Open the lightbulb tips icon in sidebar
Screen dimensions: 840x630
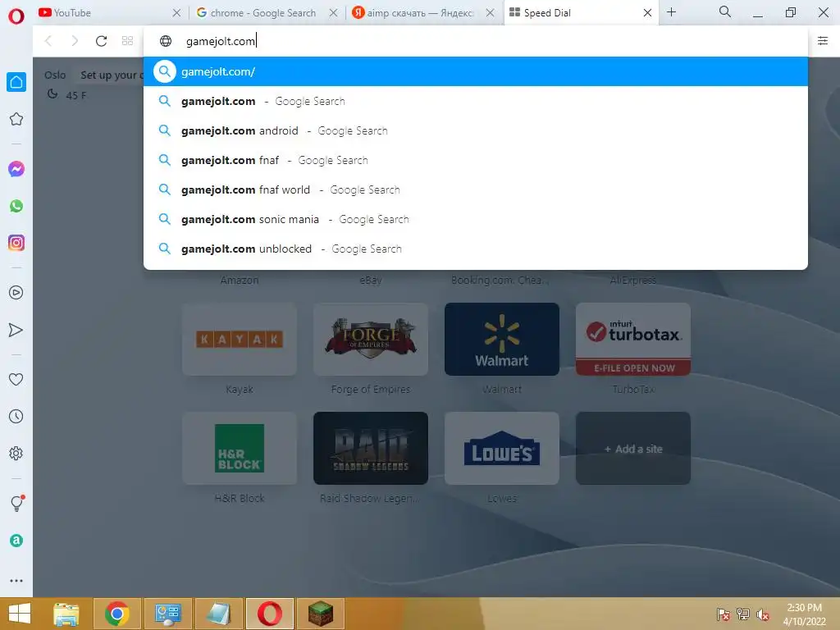[16, 503]
